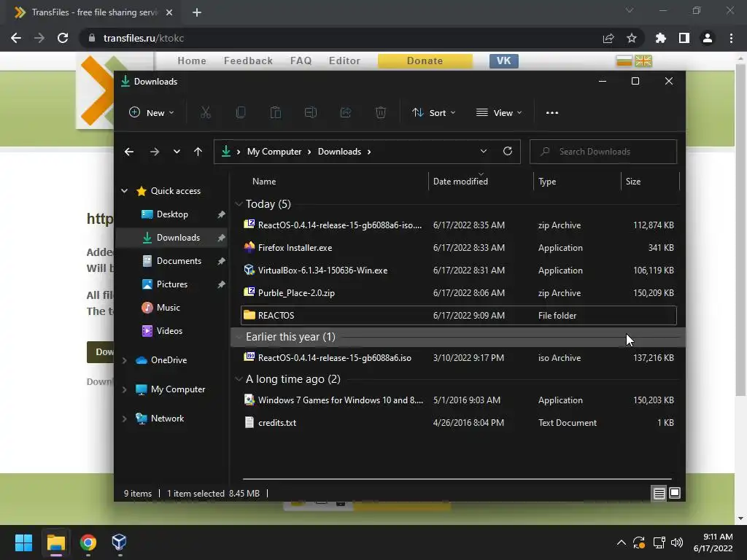Open volume control in system tray
Viewport: 747px width, 560px height.
676,542
